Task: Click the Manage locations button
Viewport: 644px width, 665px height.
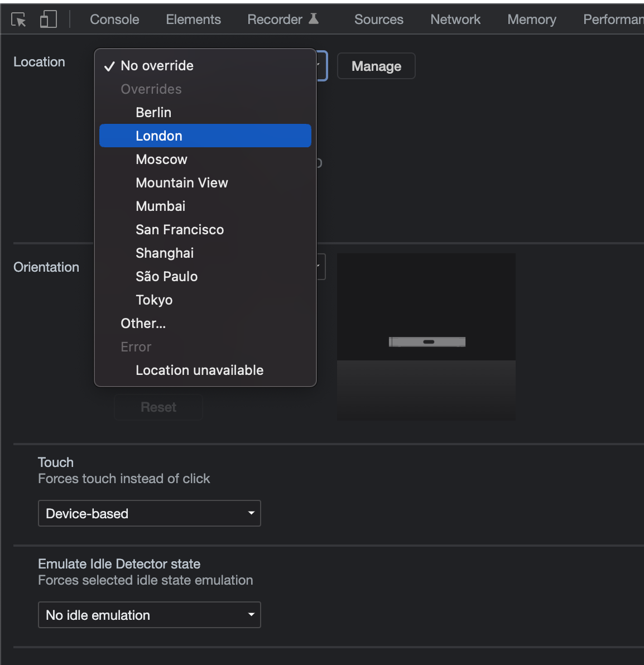Action: (x=376, y=66)
